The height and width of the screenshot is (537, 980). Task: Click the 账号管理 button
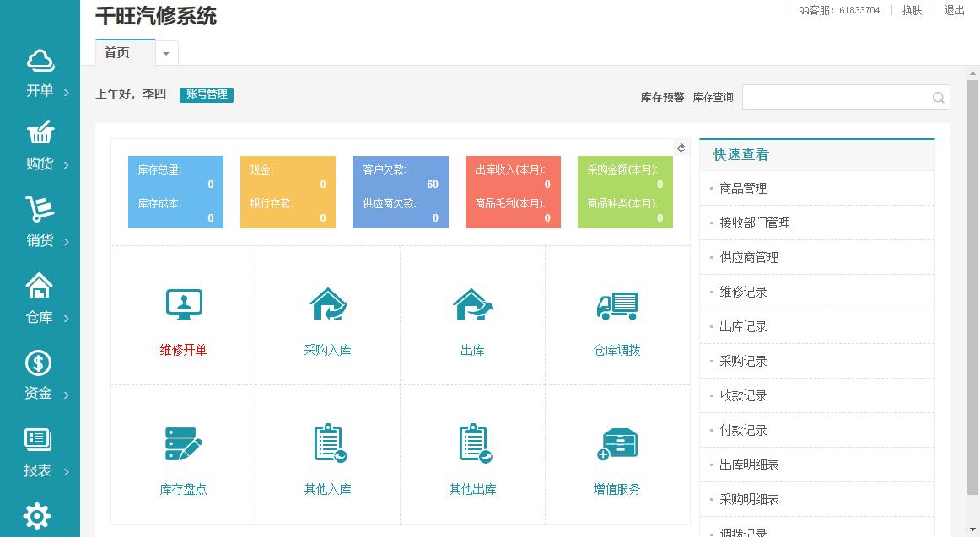tap(207, 94)
